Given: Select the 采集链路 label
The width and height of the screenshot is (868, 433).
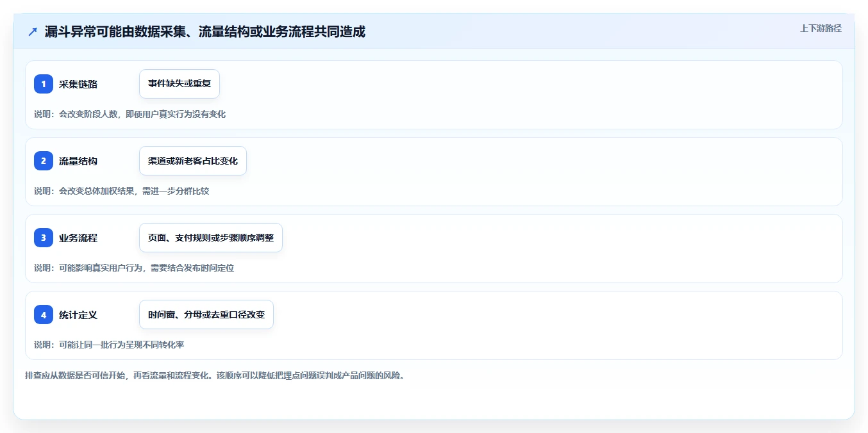Looking at the screenshot, I should pyautogui.click(x=78, y=84).
